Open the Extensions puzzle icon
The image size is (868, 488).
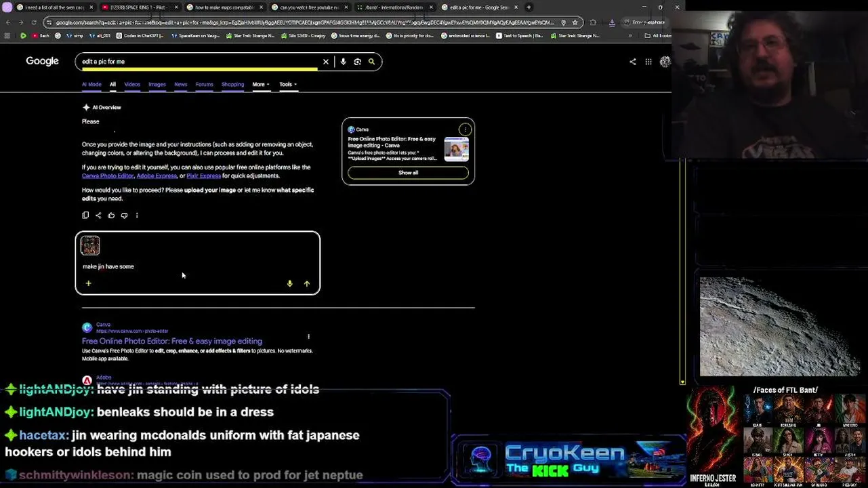point(593,22)
